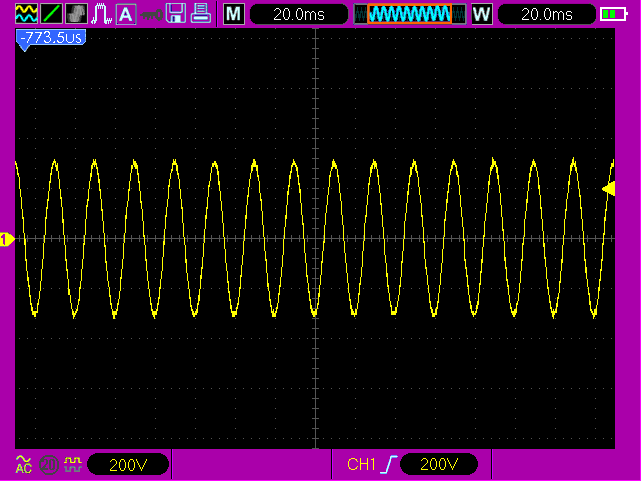Click the rising edge trigger slope symbol
641x481 pixels.
(387, 464)
